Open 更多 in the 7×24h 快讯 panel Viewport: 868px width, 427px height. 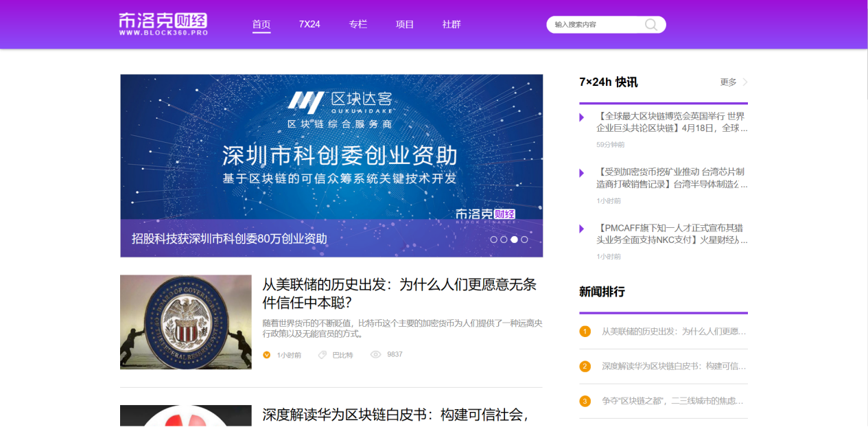tap(728, 82)
